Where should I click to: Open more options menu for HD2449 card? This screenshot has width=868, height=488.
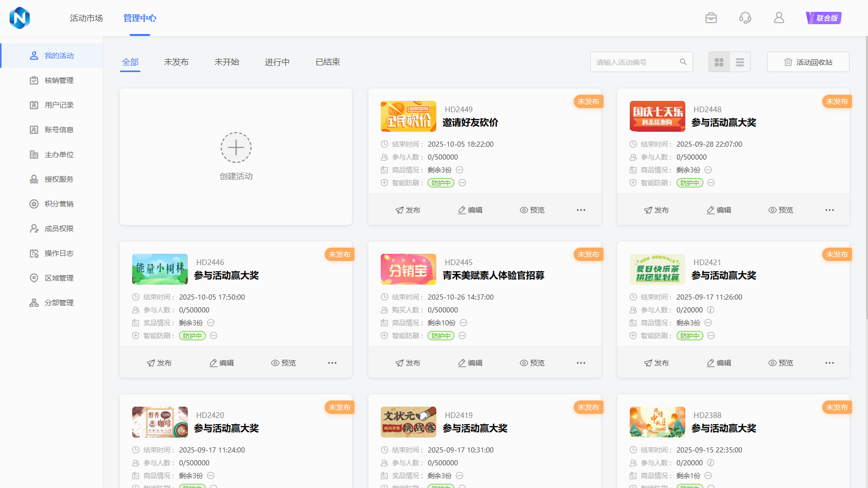(581, 210)
